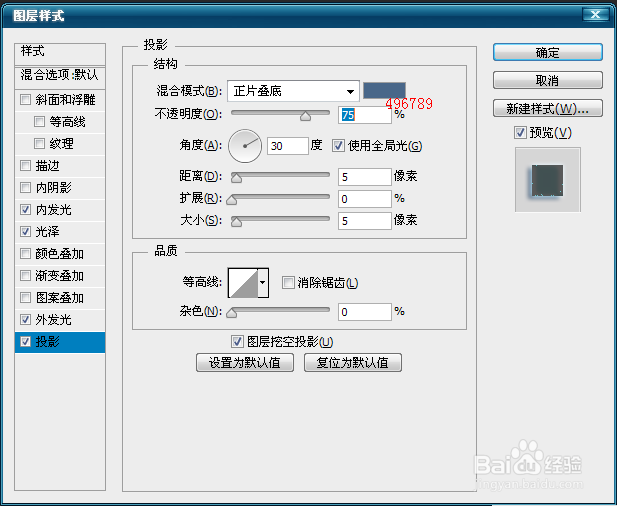This screenshot has width=617, height=506.
Task: Select 混合选项:默认 in the style list
Action: point(60,78)
